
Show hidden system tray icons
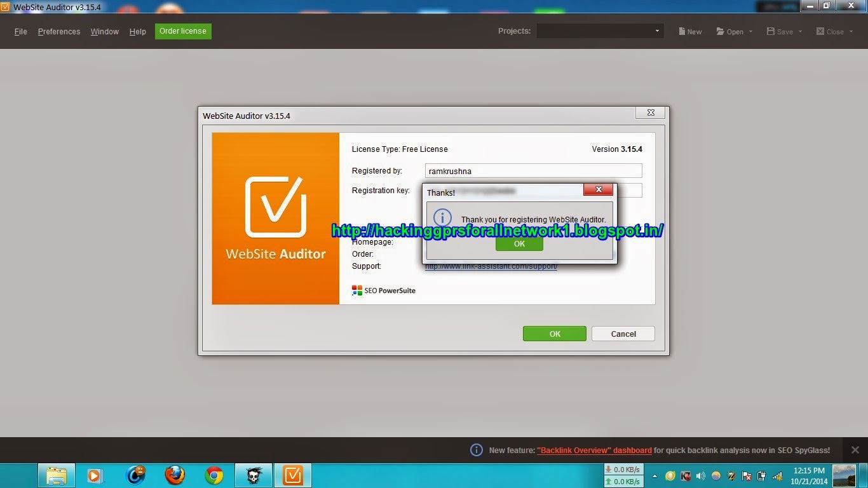click(x=654, y=475)
